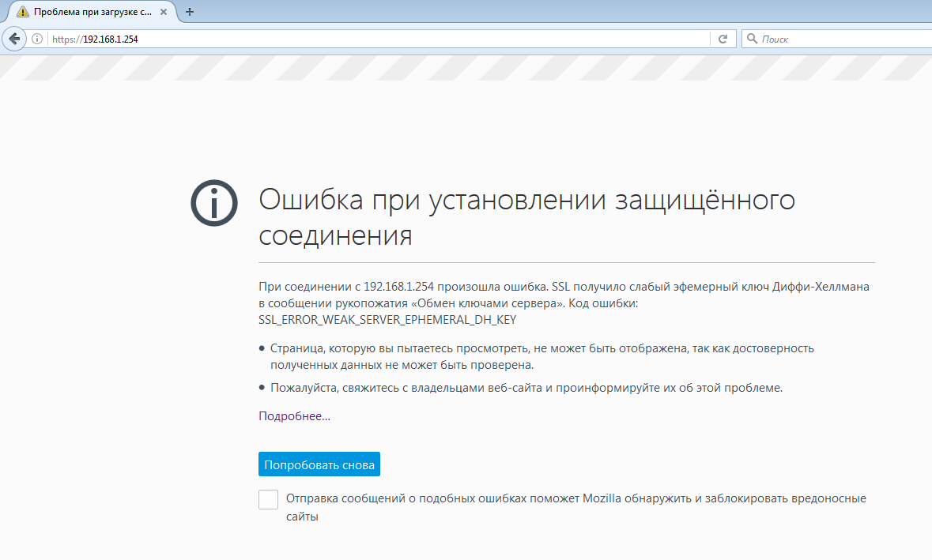
Task: Open a new tab with plus button
Action: tap(190, 12)
